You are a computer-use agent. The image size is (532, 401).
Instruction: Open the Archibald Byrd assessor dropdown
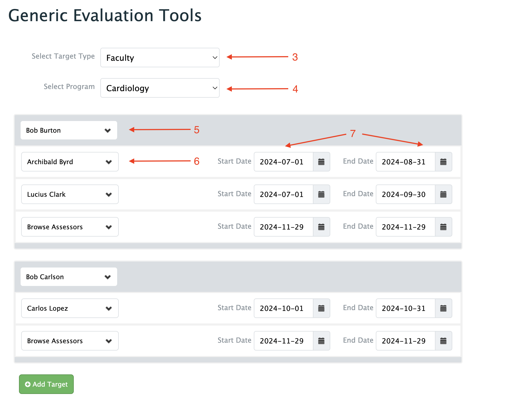[70, 162]
